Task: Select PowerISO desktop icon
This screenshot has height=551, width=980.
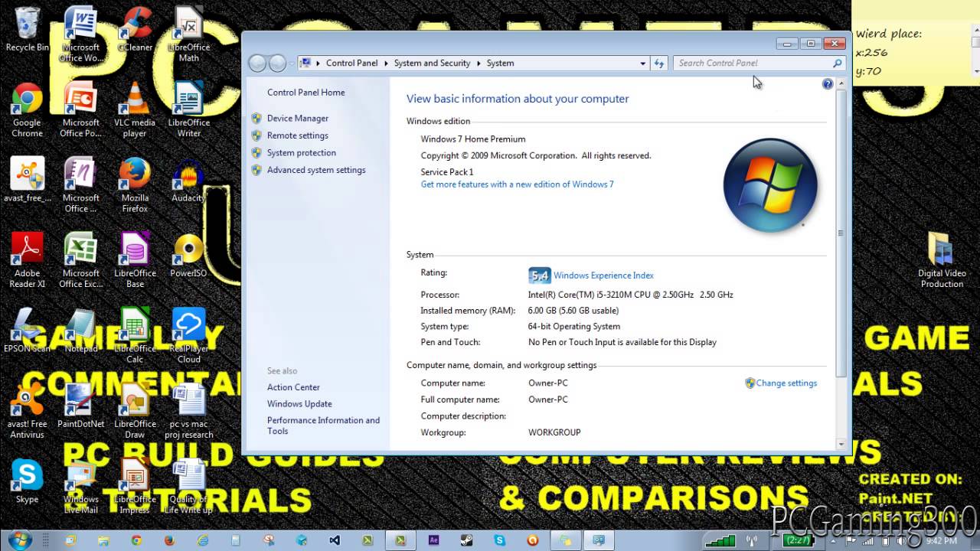Action: point(188,255)
